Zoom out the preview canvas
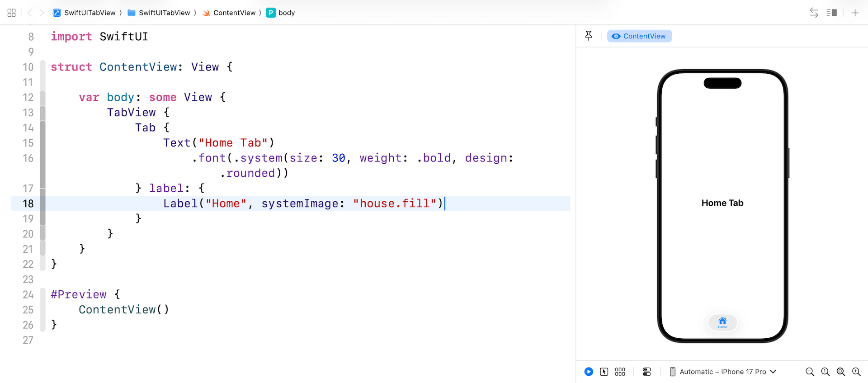Viewport: 868px width, 383px height. coord(810,372)
